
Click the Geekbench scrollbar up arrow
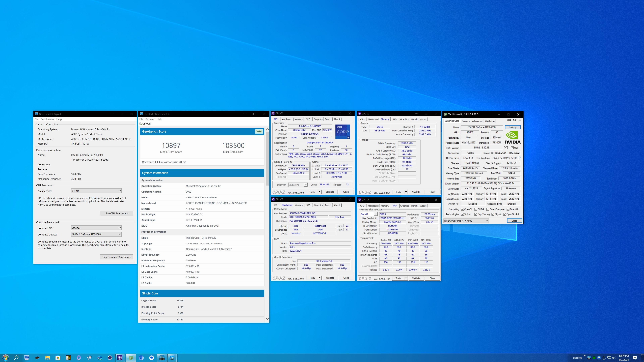pos(267,129)
